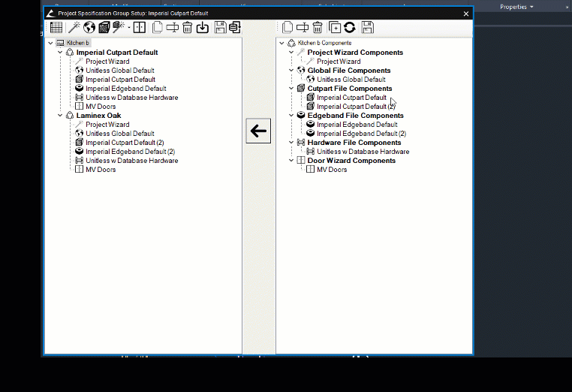Click the refresh icon in right toolbar
The height and width of the screenshot is (392, 572).
(x=349, y=28)
